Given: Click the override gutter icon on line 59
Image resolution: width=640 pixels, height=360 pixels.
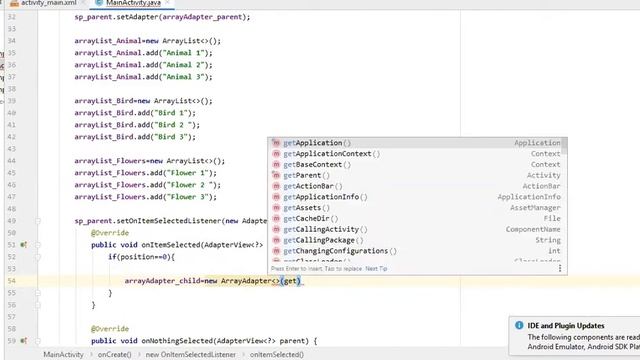Looking at the screenshot, I should (24, 341).
